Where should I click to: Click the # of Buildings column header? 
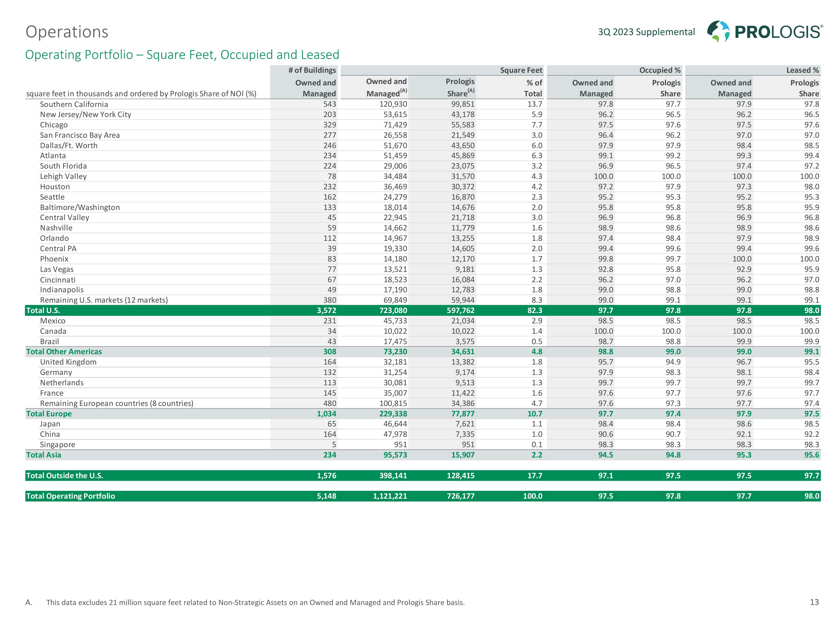click(312, 70)
